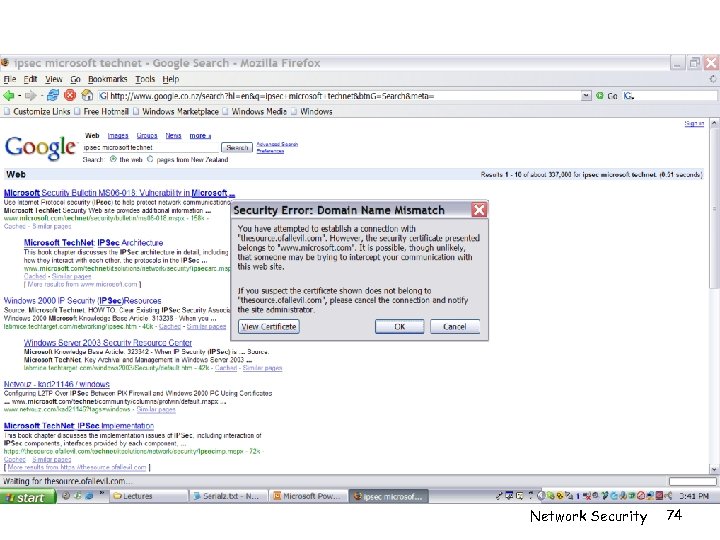The image size is (720, 540).
Task: Open the Edit menu
Action: pos(30,79)
